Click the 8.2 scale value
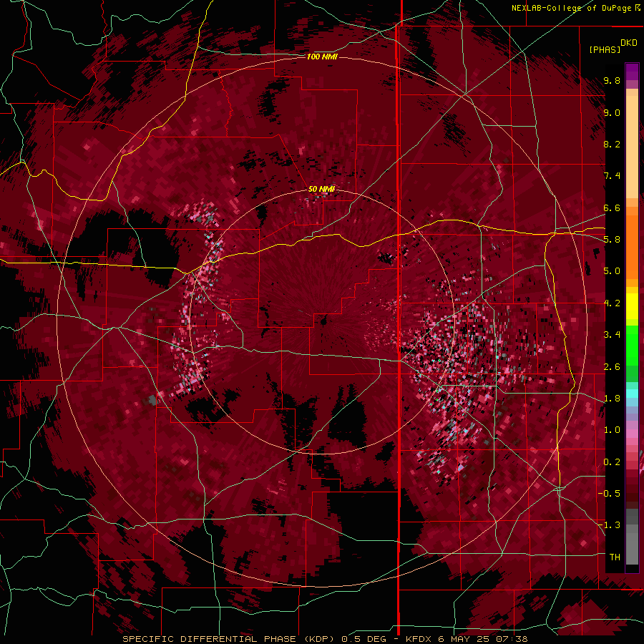This screenshot has height=644, width=644. pos(612,144)
